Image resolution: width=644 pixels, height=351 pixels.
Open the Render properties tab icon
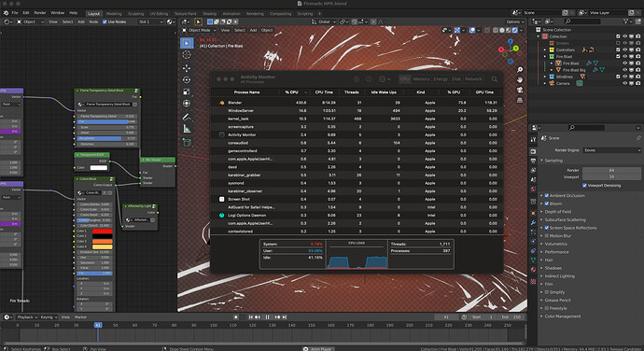pyautogui.click(x=533, y=151)
